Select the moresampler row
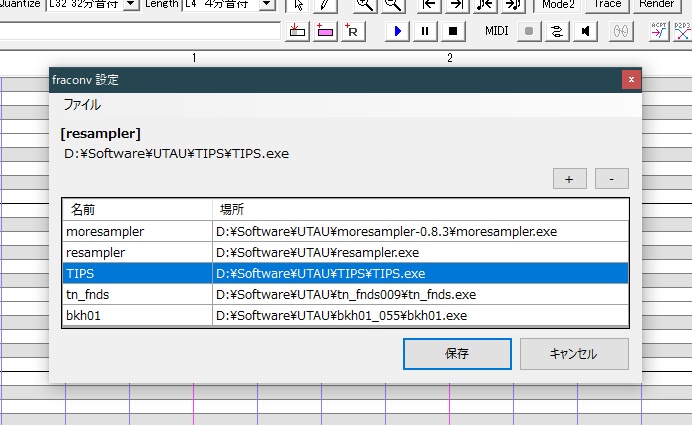The width and height of the screenshot is (692, 425). [x=346, y=231]
